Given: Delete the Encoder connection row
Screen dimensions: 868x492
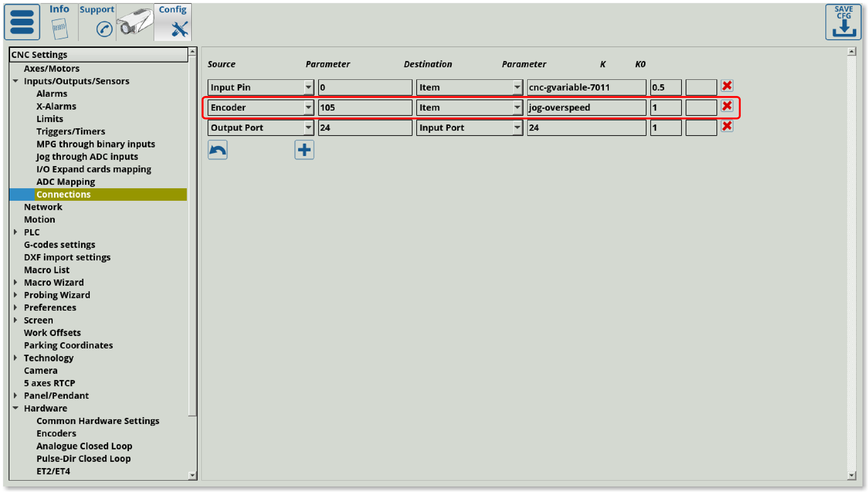Looking at the screenshot, I should 727,106.
